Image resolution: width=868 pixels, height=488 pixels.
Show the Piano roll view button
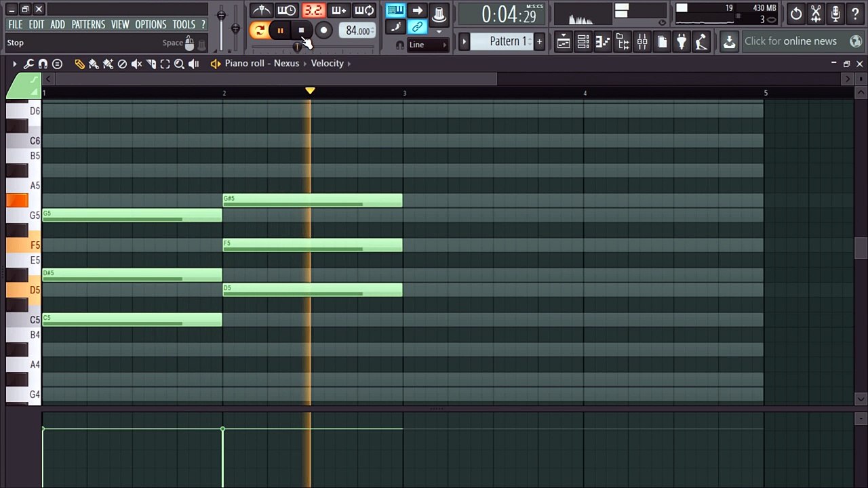(x=603, y=42)
